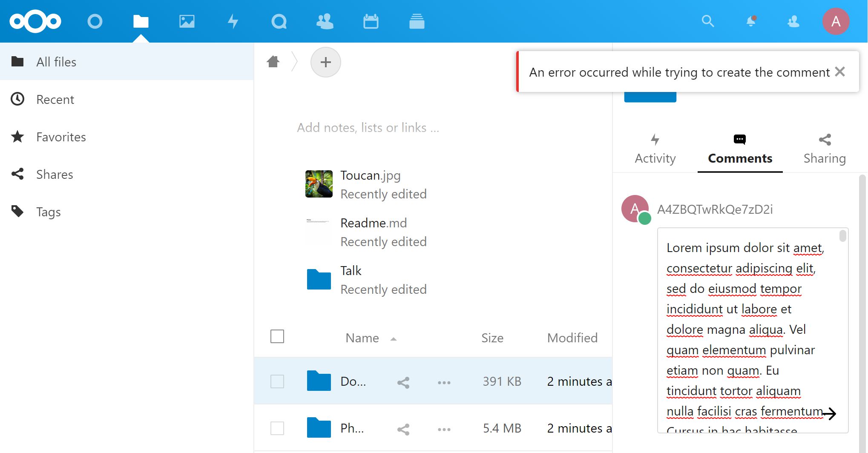
Task: Open the Favorites section
Action: point(60,137)
